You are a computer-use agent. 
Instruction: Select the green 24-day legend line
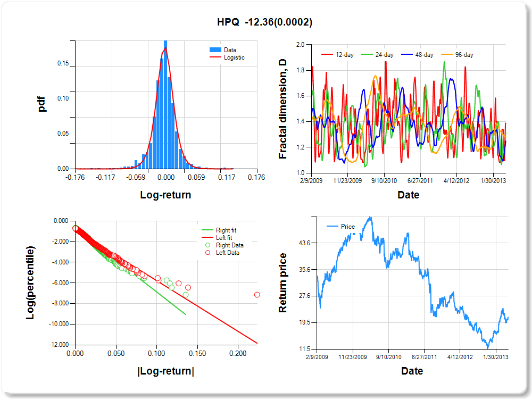(x=367, y=55)
